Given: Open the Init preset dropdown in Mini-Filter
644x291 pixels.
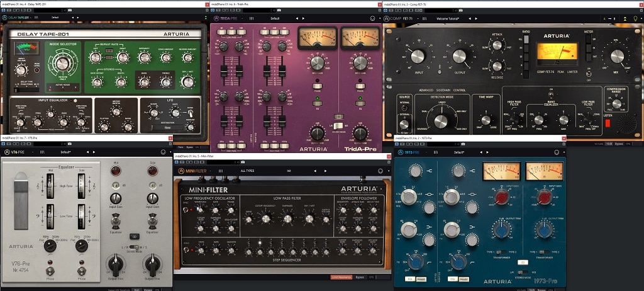Looking at the screenshot, I should click(x=289, y=171).
